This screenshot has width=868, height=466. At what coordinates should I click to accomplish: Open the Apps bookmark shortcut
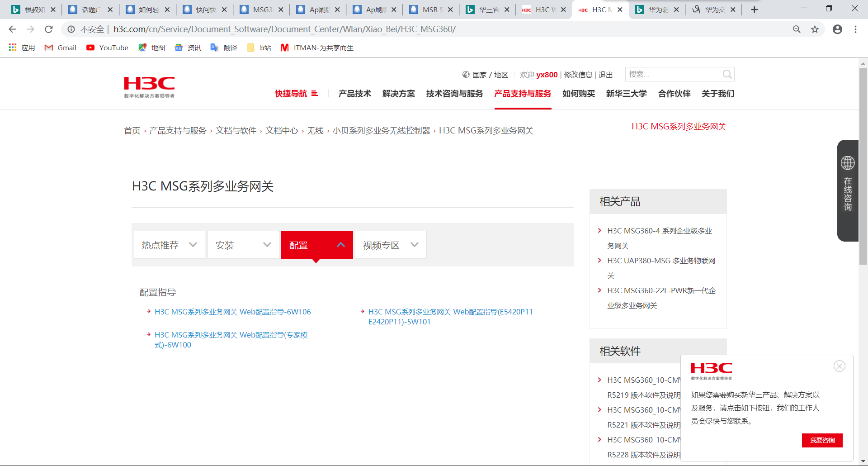[x=22, y=48]
